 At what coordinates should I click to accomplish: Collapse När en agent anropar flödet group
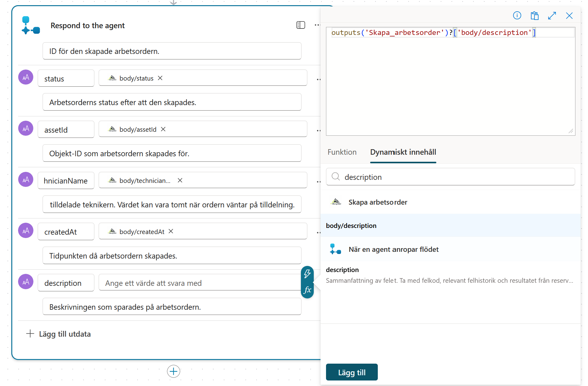[x=450, y=249]
